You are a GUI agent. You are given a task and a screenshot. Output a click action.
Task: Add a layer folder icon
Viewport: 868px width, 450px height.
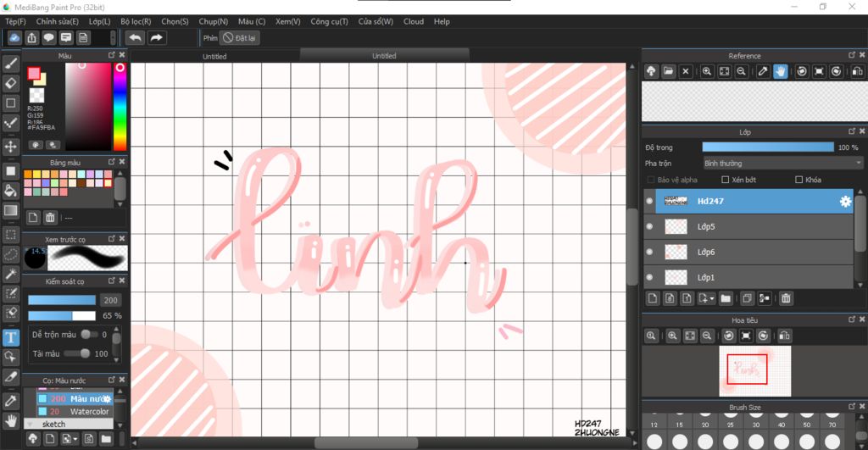click(x=726, y=298)
